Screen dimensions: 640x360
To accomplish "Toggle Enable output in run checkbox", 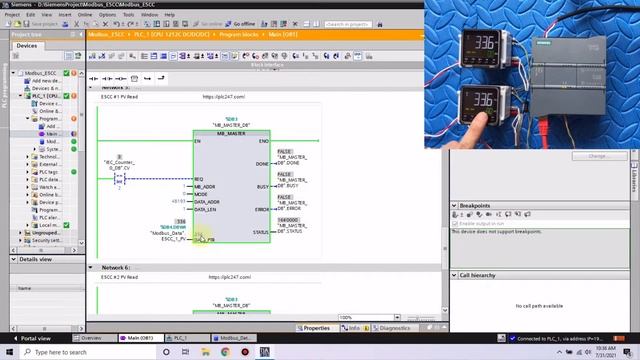I will pyautogui.click(x=455, y=224).
